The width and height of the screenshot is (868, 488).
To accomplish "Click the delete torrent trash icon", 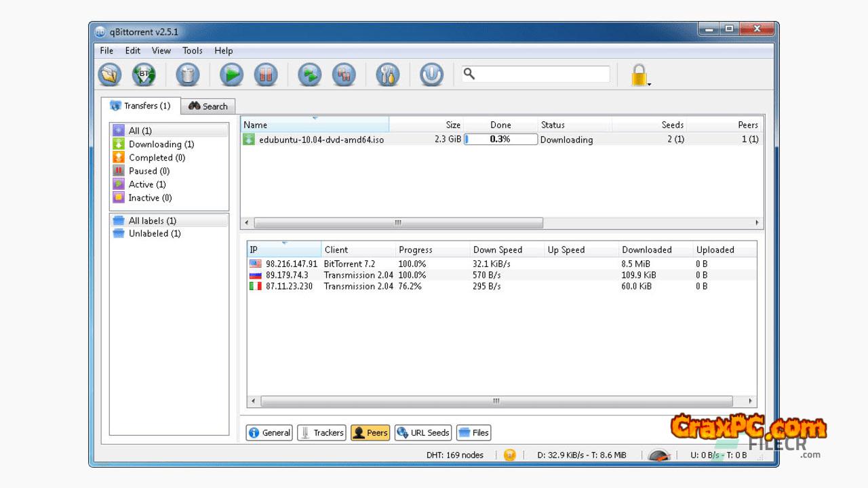I will tap(188, 75).
